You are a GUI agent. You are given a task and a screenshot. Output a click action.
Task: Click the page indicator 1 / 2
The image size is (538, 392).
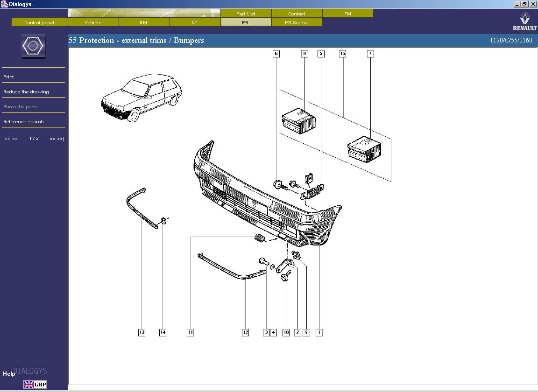tap(34, 139)
